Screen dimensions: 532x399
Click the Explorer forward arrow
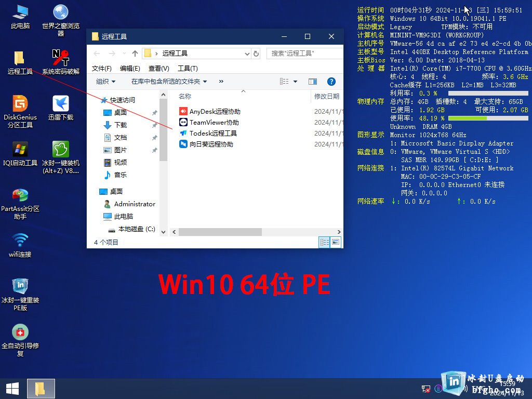(x=112, y=54)
